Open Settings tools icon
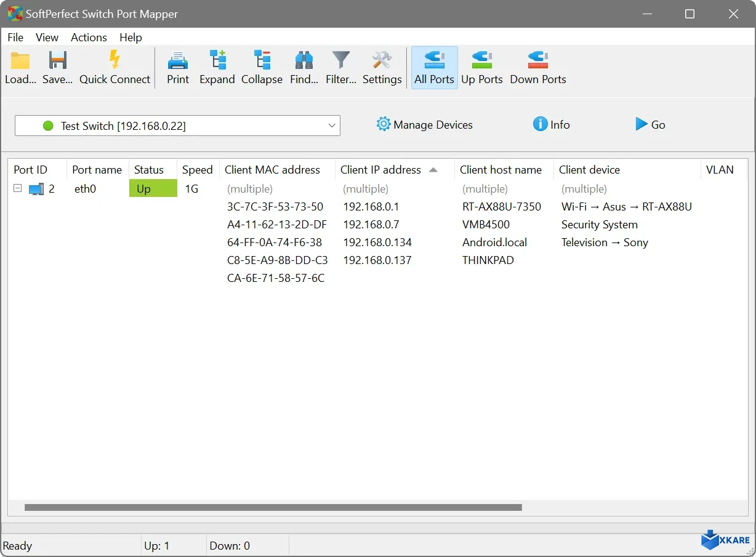Image resolution: width=756 pixels, height=557 pixels. tap(382, 60)
